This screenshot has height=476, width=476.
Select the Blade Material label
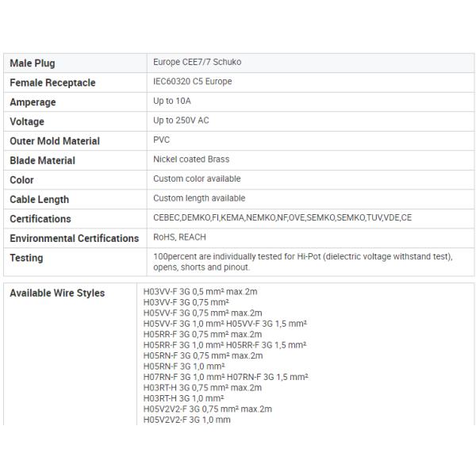(x=42, y=161)
